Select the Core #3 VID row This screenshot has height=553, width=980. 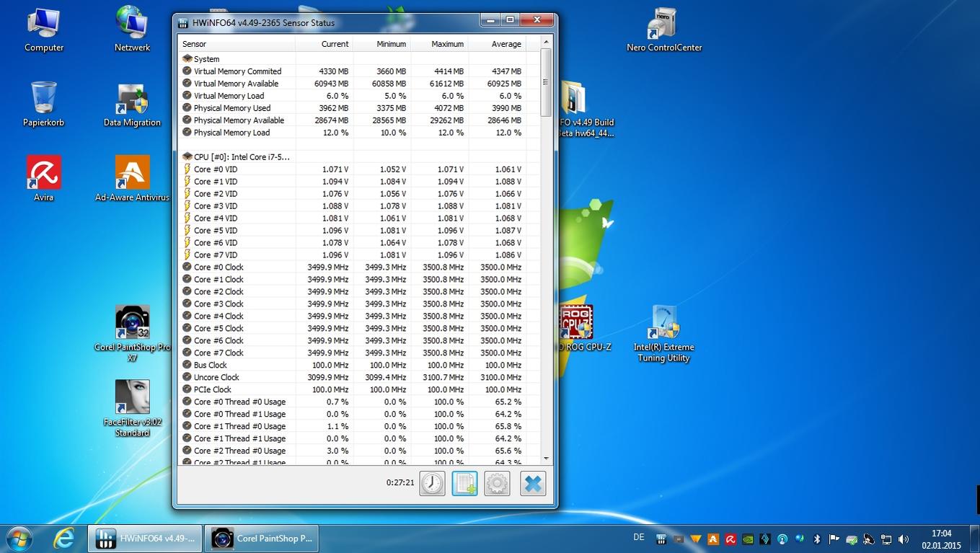(x=352, y=206)
